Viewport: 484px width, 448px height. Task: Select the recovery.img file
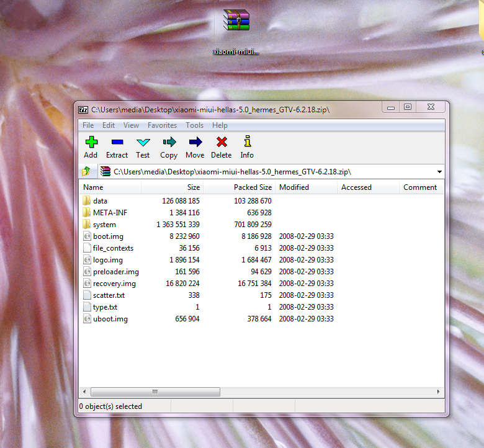(x=114, y=284)
